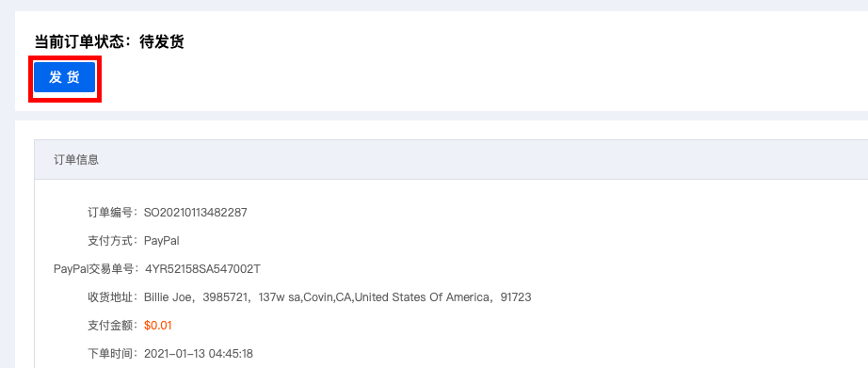Click PayPal transaction ID 4YR52158SA547002T
Screen dimensions: 868x368
pyautogui.click(x=202, y=269)
